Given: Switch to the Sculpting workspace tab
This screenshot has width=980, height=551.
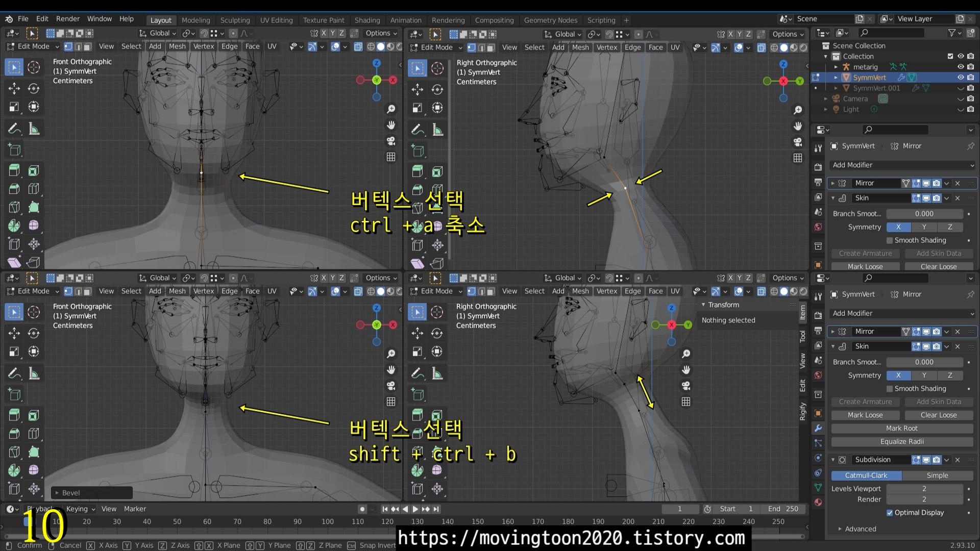Looking at the screenshot, I should coord(235,20).
